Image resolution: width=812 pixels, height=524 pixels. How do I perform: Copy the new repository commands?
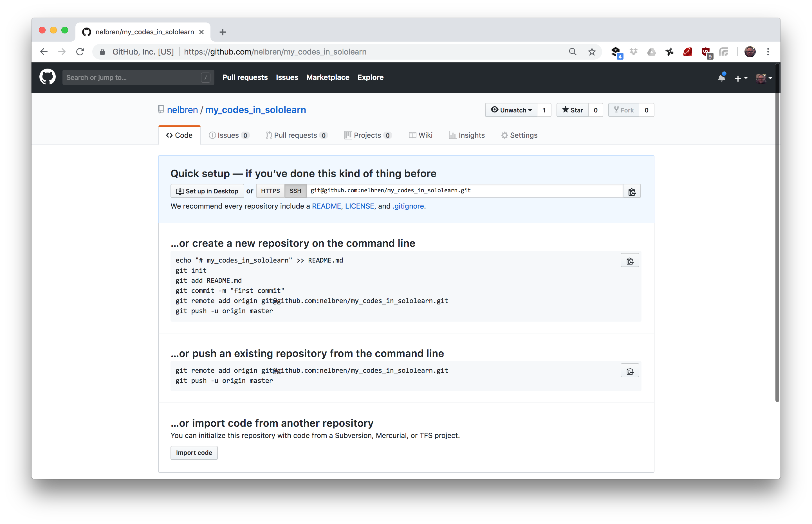[629, 261]
